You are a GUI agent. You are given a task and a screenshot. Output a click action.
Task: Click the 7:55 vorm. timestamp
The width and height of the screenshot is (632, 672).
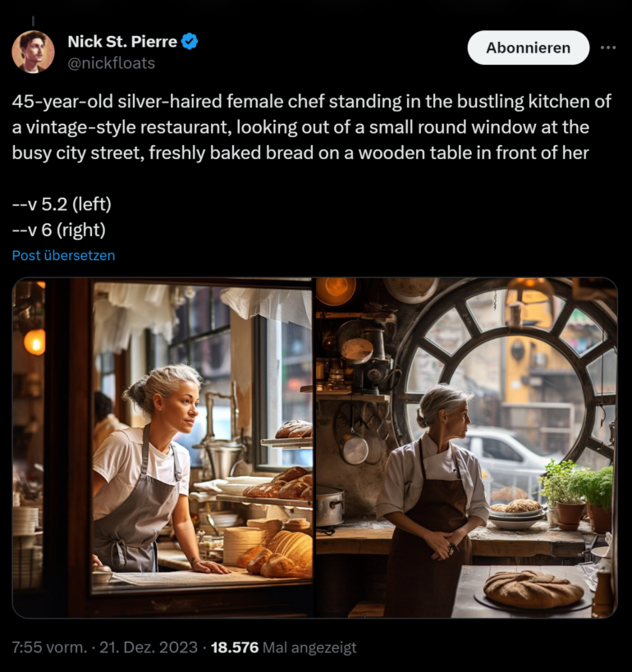(49, 647)
